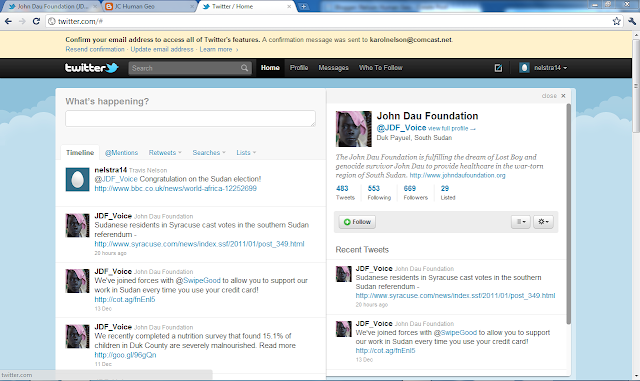Click John Dau Foundation profile photo
Image resolution: width=640 pixels, height=381 pixels.
[x=353, y=129]
